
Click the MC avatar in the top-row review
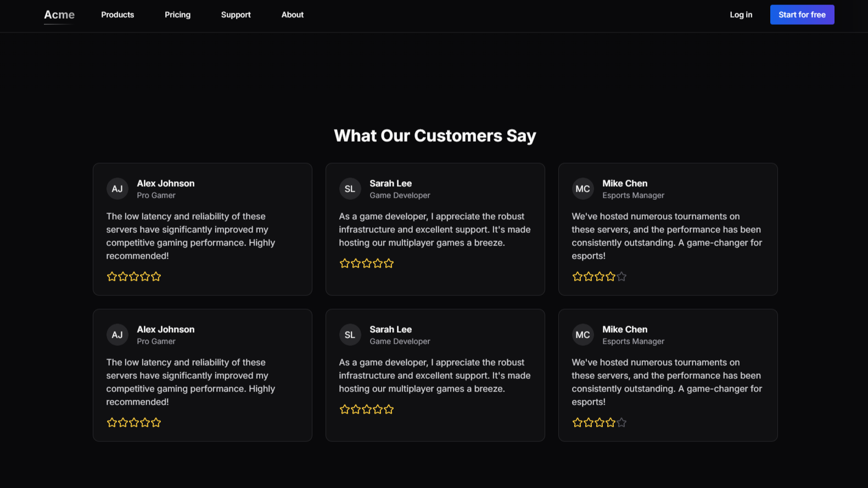click(583, 189)
